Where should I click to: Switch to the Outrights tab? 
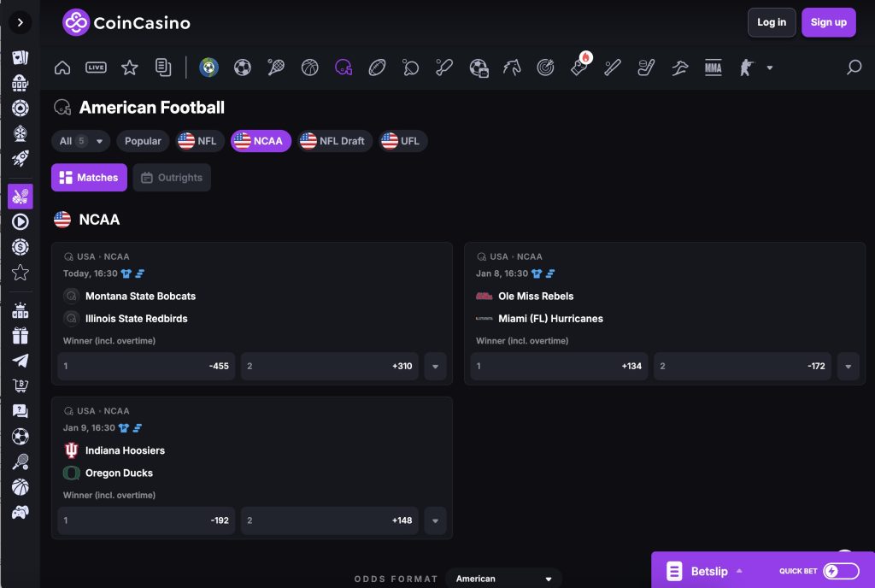172,177
